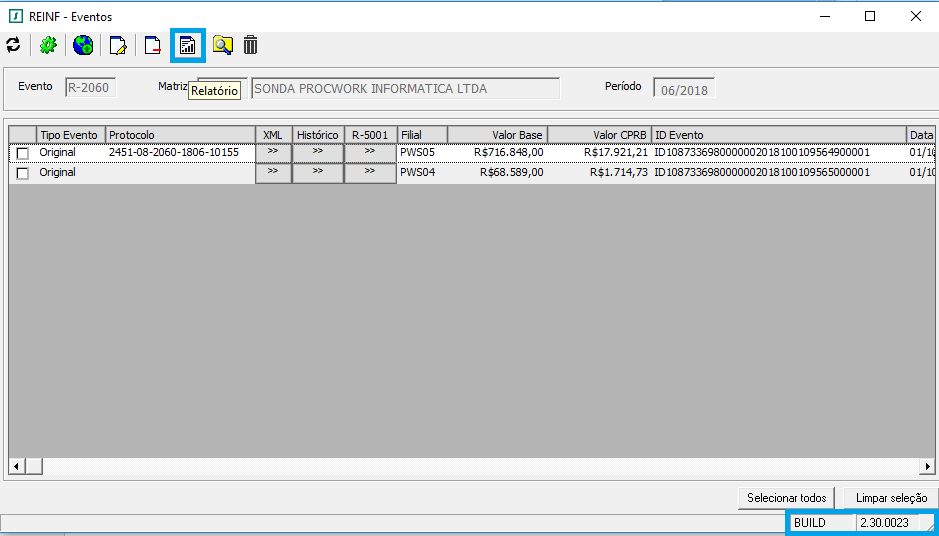Click the refresh arrows toolbar icon
This screenshot has height=536, width=939.
click(x=13, y=45)
